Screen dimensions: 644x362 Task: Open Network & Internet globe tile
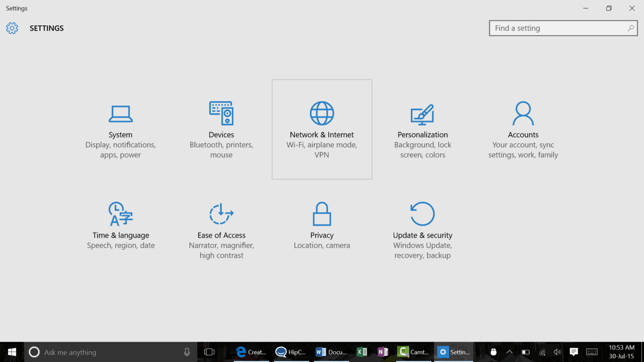[322, 130]
